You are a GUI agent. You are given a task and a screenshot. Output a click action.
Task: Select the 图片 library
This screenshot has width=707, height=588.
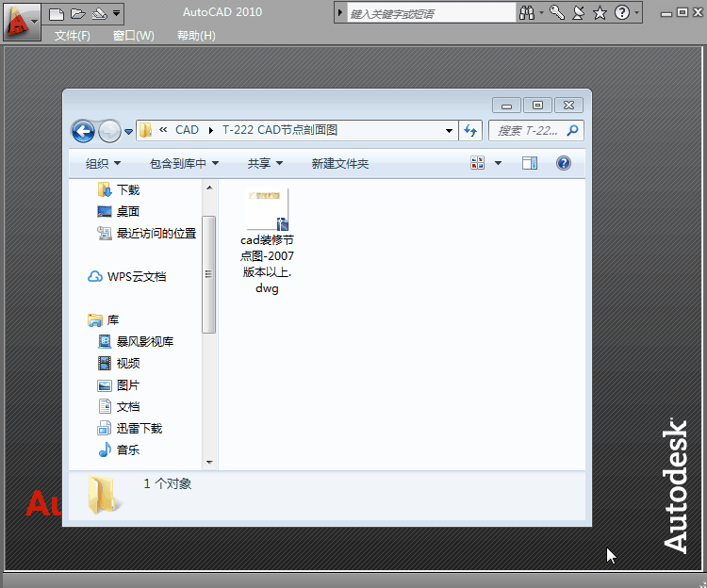pos(119,384)
